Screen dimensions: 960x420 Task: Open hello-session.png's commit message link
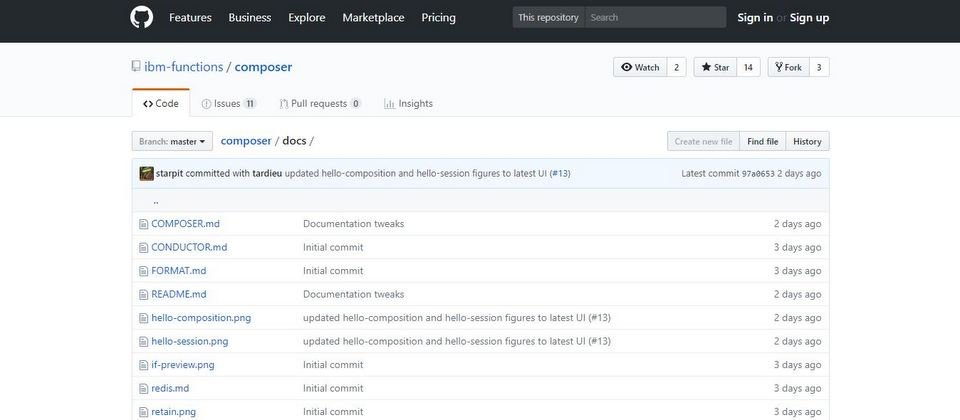pos(457,341)
